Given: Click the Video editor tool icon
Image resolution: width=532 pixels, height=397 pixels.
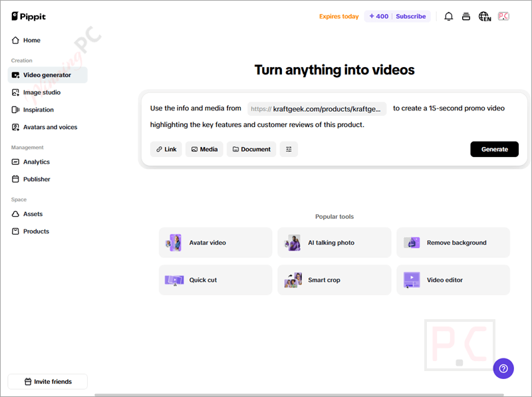Looking at the screenshot, I should coord(412,280).
